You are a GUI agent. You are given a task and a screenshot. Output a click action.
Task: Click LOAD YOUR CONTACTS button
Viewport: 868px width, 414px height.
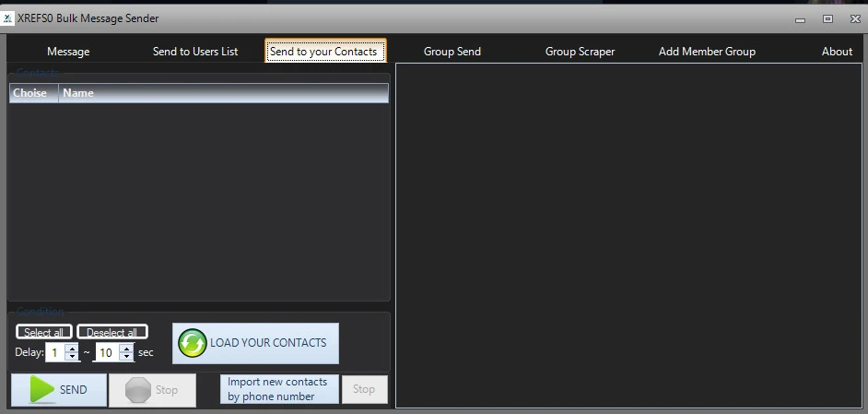click(255, 343)
